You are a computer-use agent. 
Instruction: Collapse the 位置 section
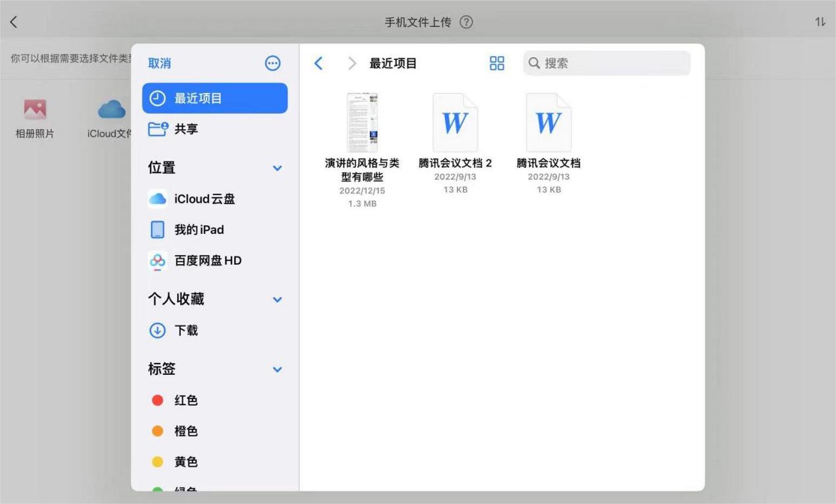click(x=276, y=168)
